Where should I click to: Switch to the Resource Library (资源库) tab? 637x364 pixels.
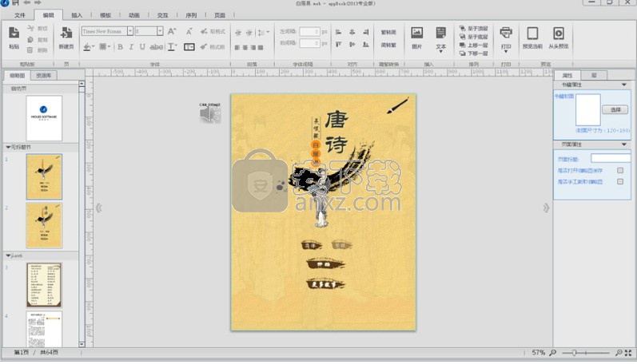tap(44, 76)
